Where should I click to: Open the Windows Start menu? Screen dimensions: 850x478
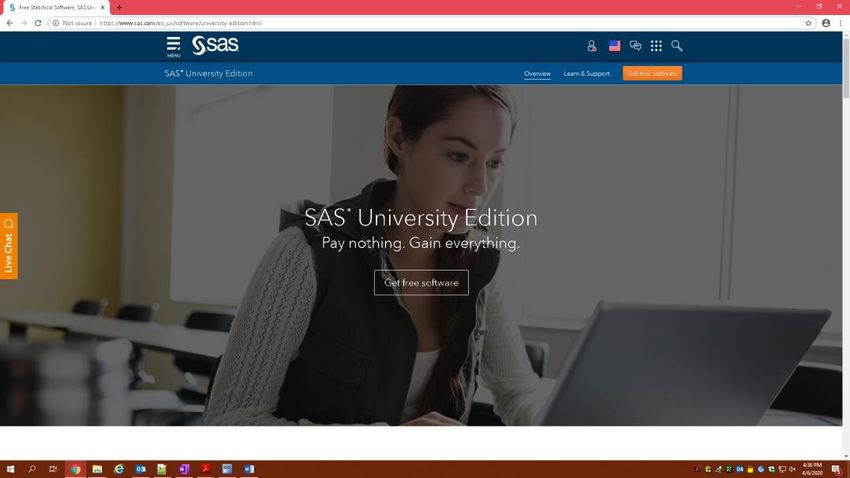(10, 469)
